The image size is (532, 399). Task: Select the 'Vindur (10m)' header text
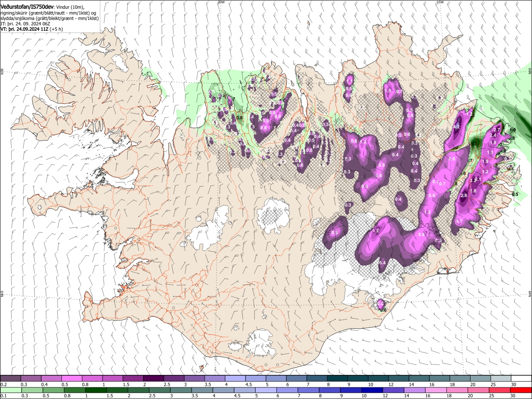tap(71, 7)
